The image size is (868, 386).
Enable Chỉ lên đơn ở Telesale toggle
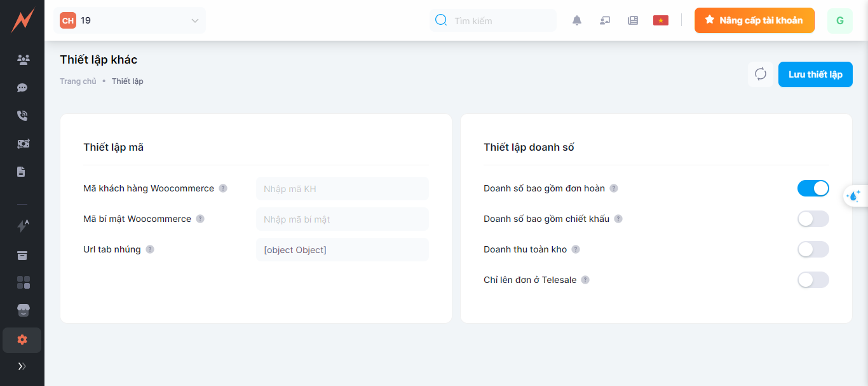tap(813, 280)
